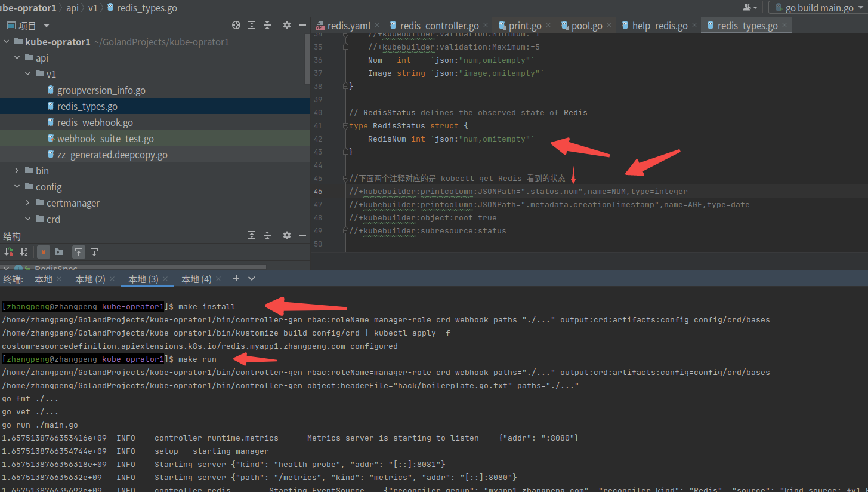
Task: Toggle sort alphabetically in Structure
Action: point(24,252)
